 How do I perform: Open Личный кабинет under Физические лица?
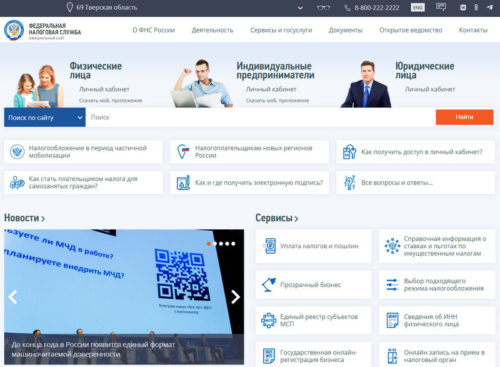click(x=104, y=89)
